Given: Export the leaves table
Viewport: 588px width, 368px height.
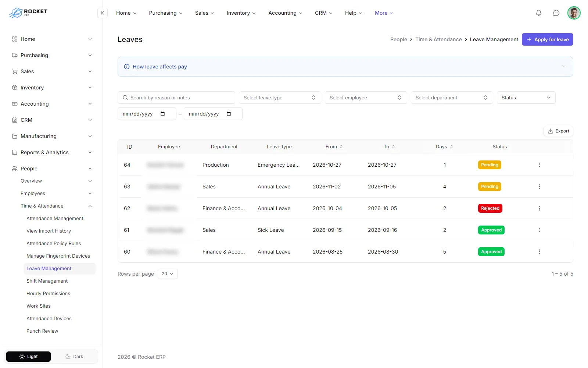Looking at the screenshot, I should pyautogui.click(x=558, y=131).
